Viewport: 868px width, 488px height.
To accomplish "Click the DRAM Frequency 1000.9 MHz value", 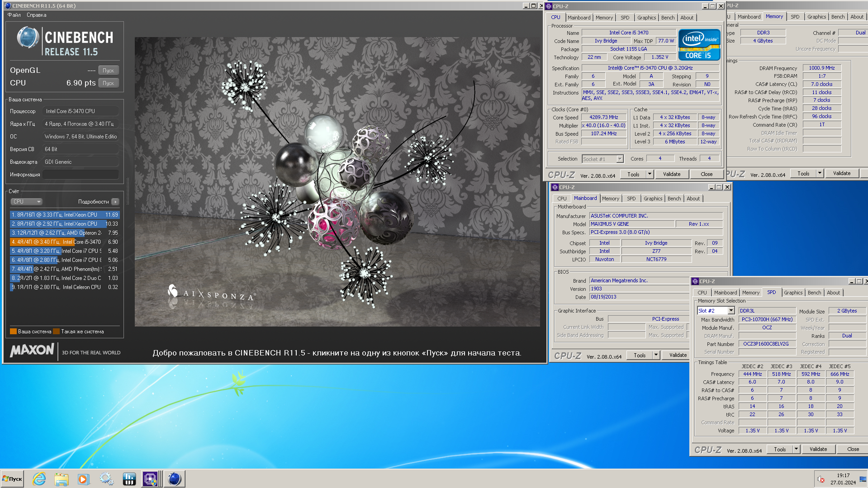I will [x=822, y=68].
